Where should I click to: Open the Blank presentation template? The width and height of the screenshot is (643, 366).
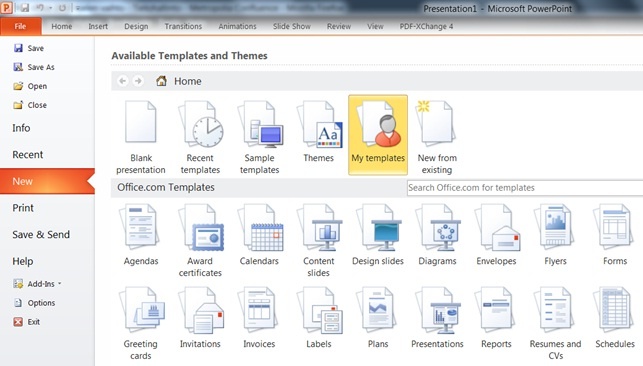141,137
